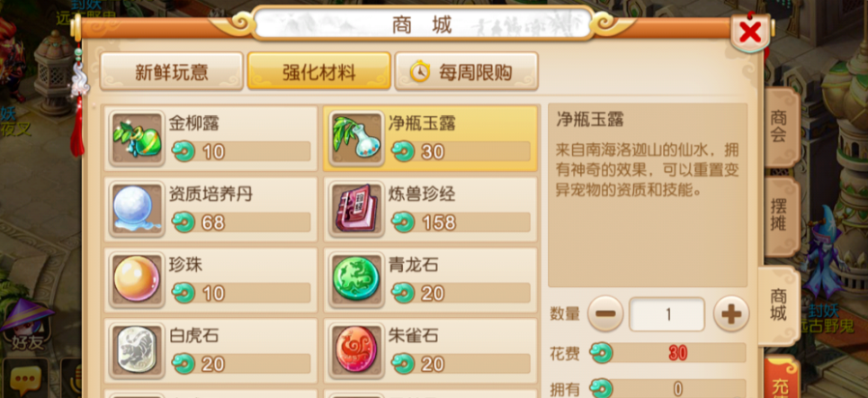Open the chat bubble icon at bottom left
Image resolution: width=868 pixels, height=398 pixels.
click(x=25, y=380)
